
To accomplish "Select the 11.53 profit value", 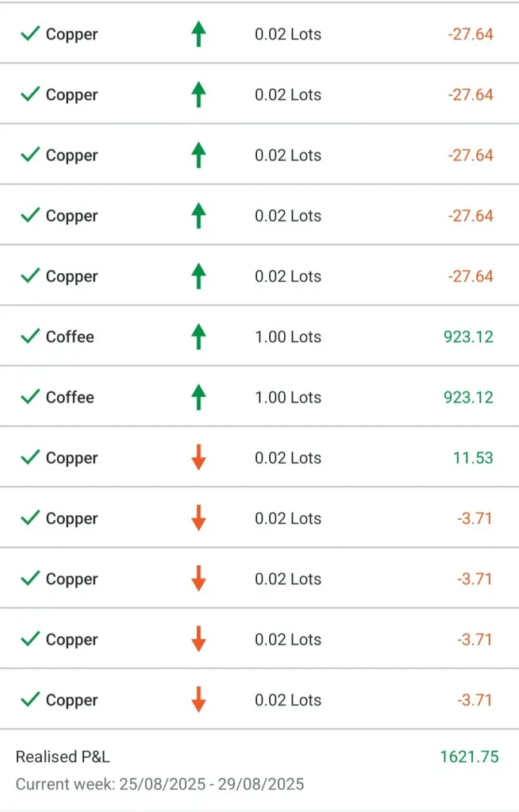I will pyautogui.click(x=474, y=458).
